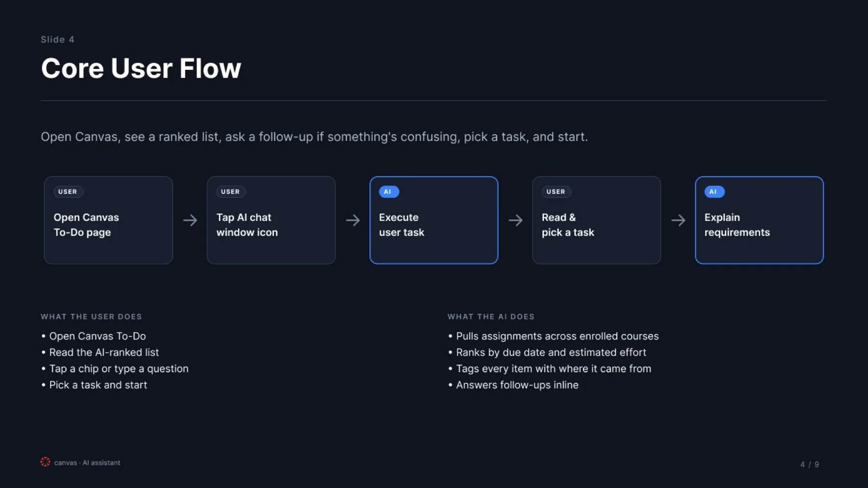Select the Explain requirements card
Viewport: 868px width, 488px height.
pyautogui.click(x=759, y=220)
